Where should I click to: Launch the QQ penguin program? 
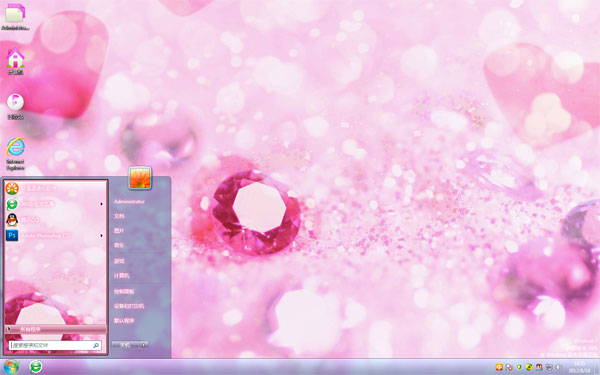click(x=55, y=220)
